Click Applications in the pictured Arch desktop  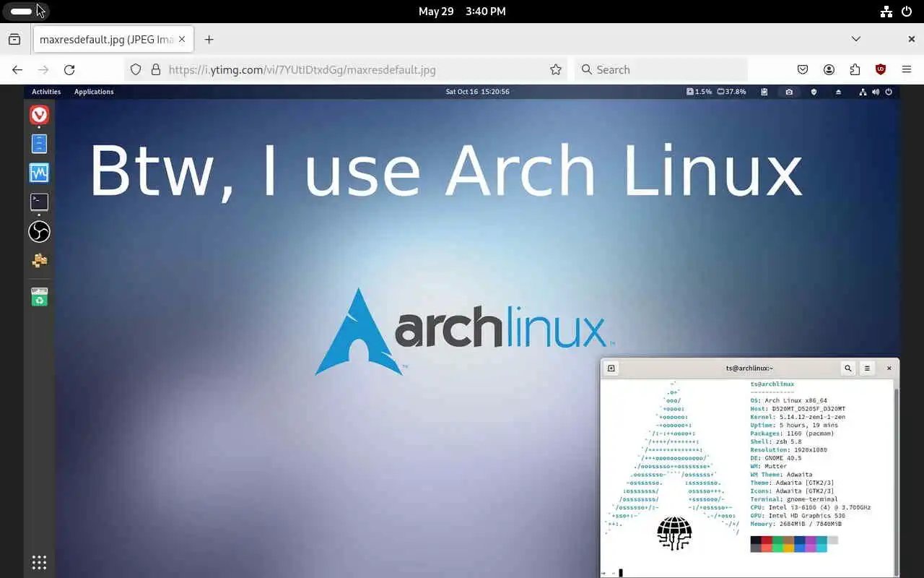pos(94,92)
